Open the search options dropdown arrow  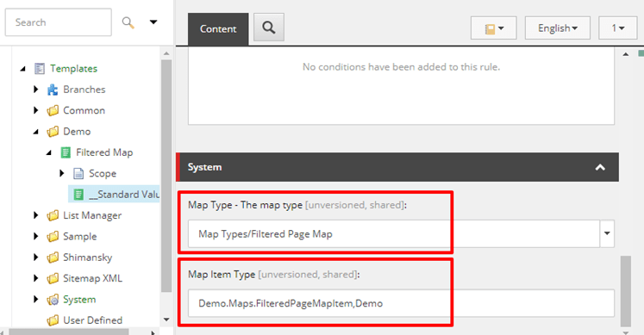coord(153,22)
